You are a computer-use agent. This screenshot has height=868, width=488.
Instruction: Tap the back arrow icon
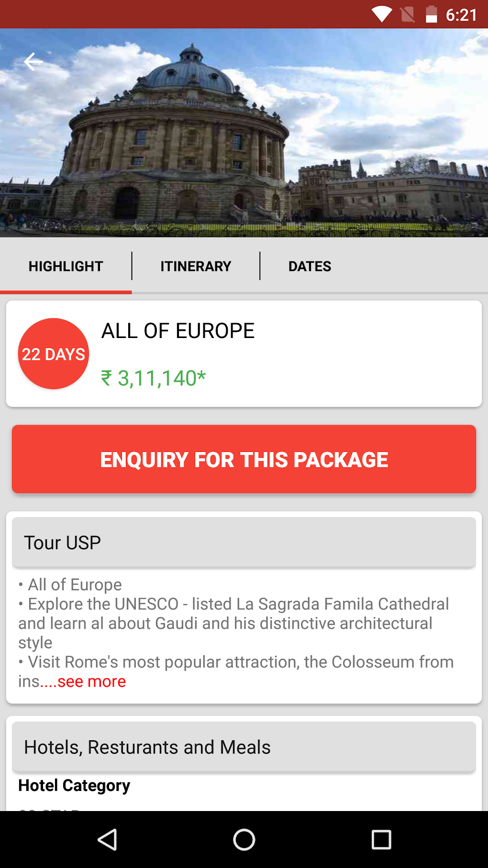(x=33, y=62)
